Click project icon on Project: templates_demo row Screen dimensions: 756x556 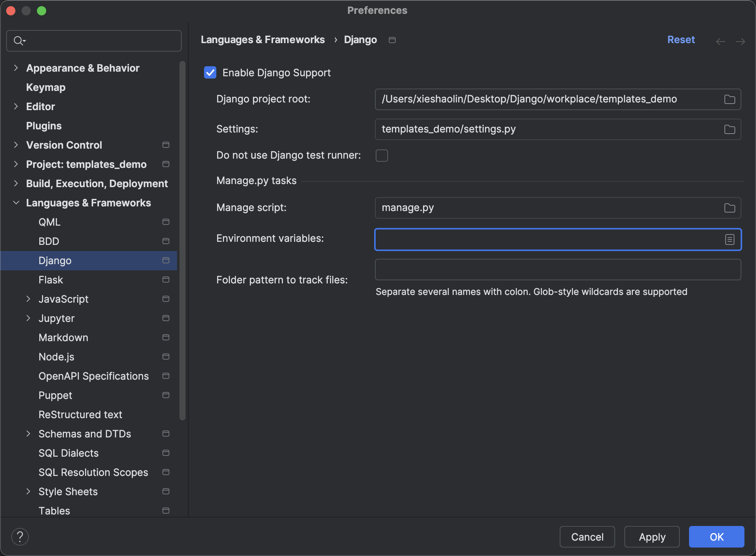(166, 164)
